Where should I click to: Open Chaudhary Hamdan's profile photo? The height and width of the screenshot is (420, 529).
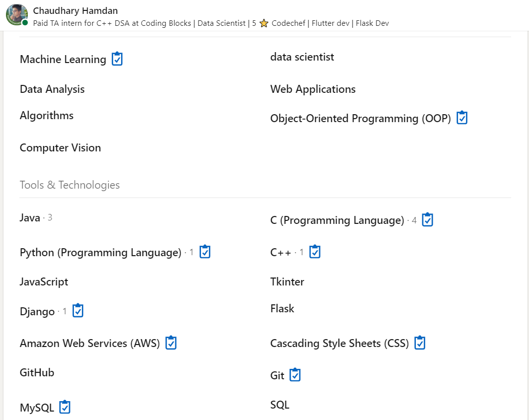tap(17, 15)
